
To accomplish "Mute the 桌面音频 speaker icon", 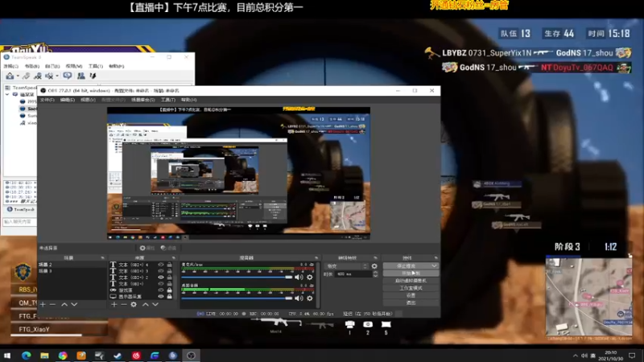I will pyautogui.click(x=299, y=298).
